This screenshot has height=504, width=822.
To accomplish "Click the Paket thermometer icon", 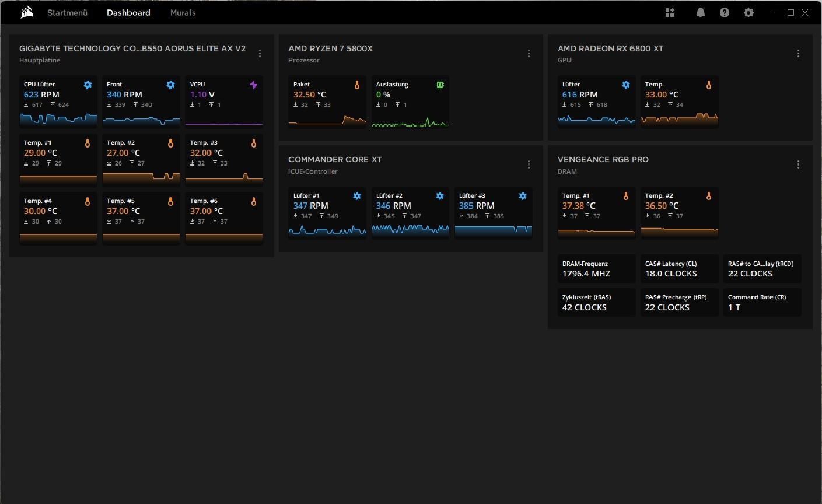I will pos(357,85).
